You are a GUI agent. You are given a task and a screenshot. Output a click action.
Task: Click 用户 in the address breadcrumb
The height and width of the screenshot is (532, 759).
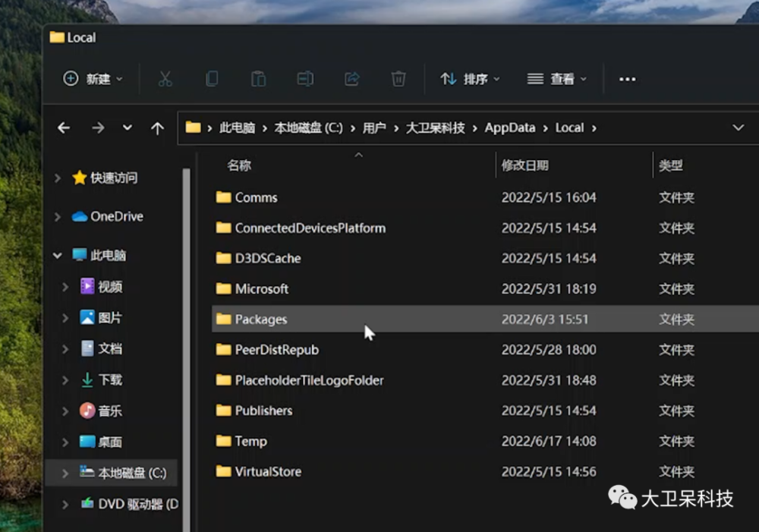[x=374, y=128]
